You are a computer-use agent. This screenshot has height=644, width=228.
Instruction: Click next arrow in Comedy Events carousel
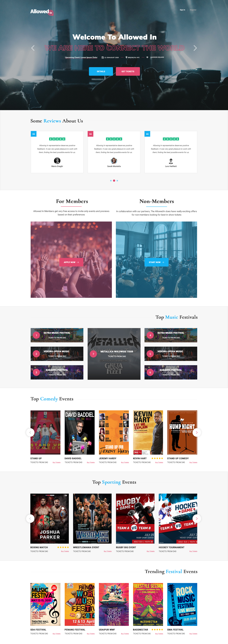(x=197, y=432)
